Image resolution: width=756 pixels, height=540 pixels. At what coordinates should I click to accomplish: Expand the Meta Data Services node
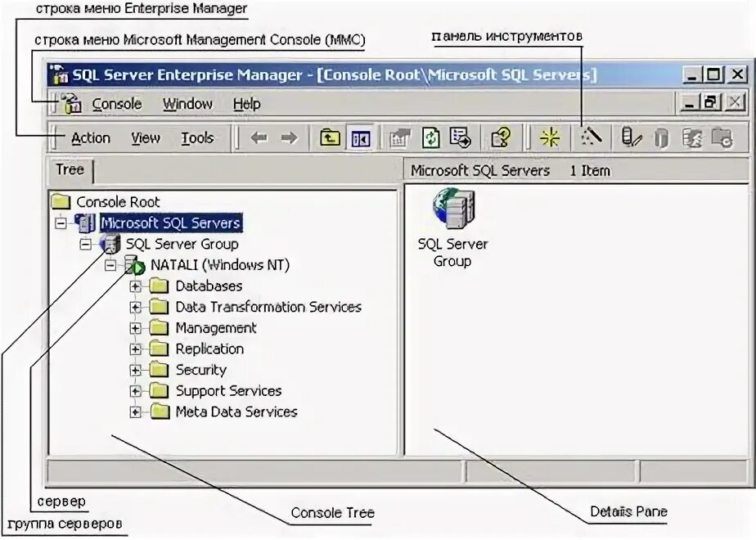click(136, 412)
